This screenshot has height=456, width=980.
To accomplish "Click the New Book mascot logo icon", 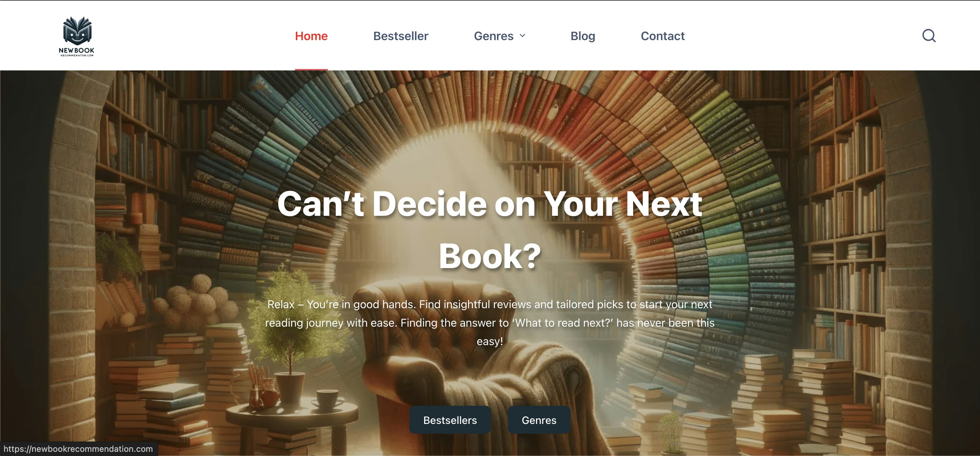I will point(77,30).
